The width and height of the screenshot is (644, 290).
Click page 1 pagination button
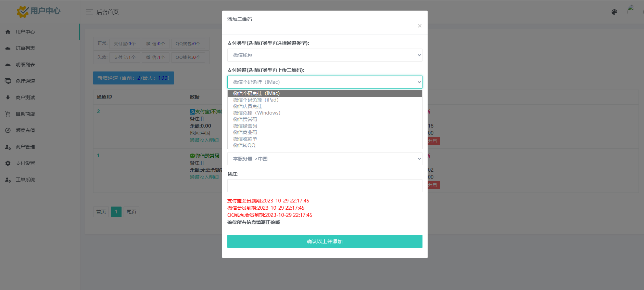pos(116,212)
